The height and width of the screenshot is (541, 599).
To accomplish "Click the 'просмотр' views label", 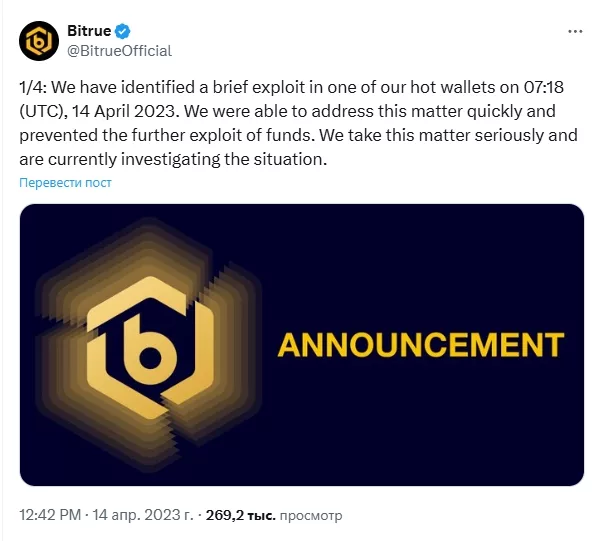I will [311, 516].
